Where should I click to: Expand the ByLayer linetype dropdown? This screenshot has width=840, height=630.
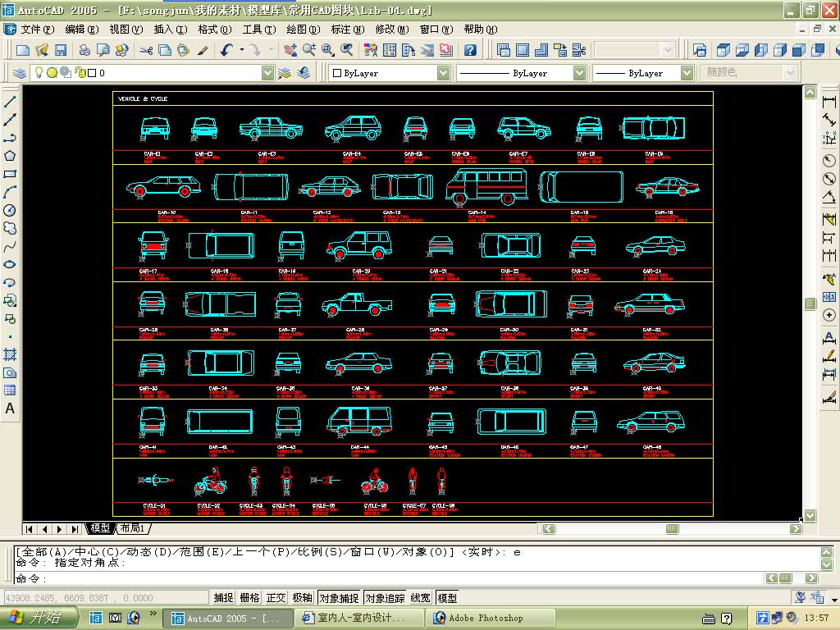click(x=579, y=73)
